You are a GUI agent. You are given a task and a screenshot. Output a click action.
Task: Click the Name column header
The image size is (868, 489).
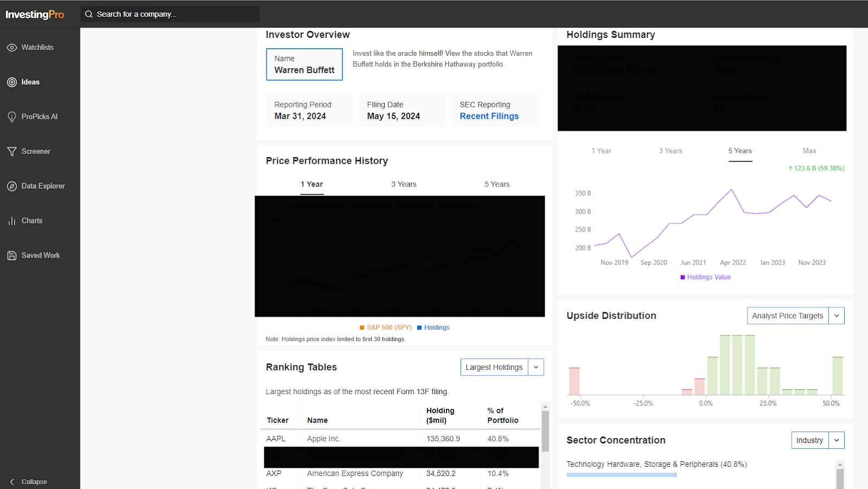[x=317, y=421]
